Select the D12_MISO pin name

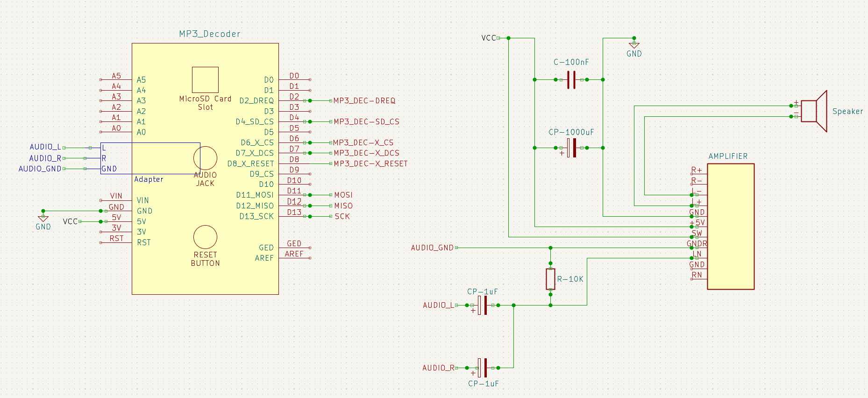[255, 206]
